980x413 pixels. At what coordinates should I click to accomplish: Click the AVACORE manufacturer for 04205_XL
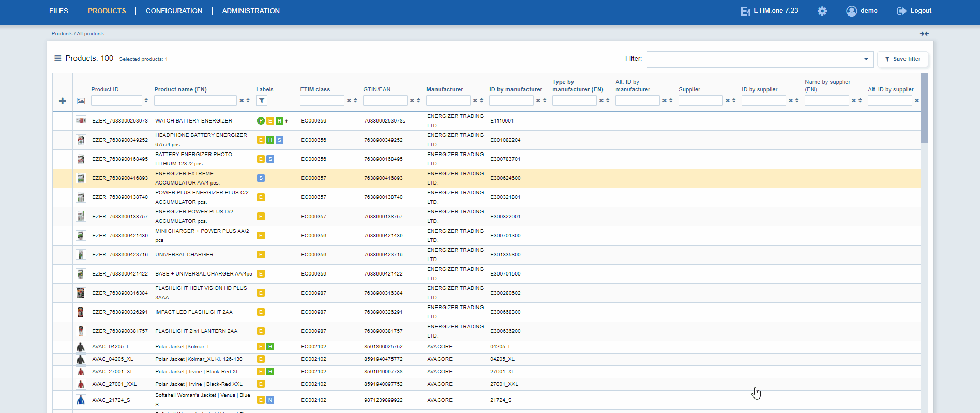(440, 359)
